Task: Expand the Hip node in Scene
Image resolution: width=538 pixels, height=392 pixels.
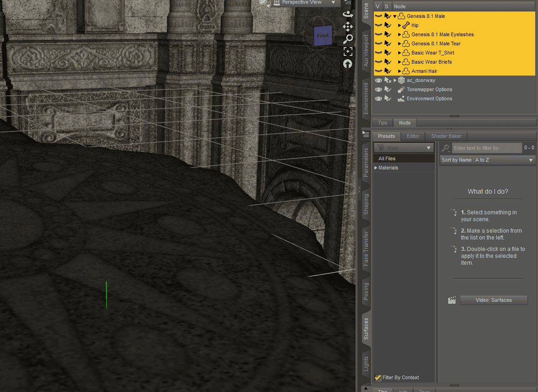Action: click(399, 25)
